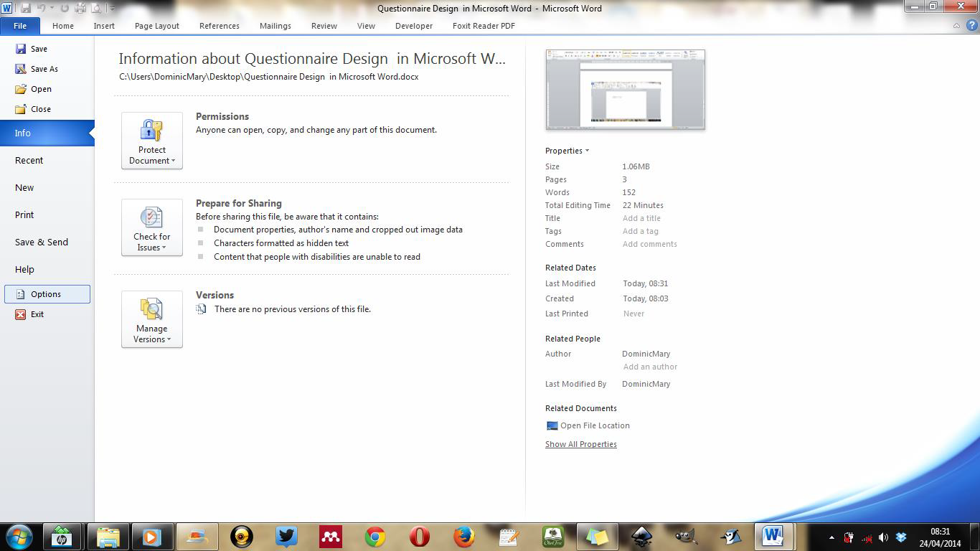Open GIMP from the taskbar

686,536
